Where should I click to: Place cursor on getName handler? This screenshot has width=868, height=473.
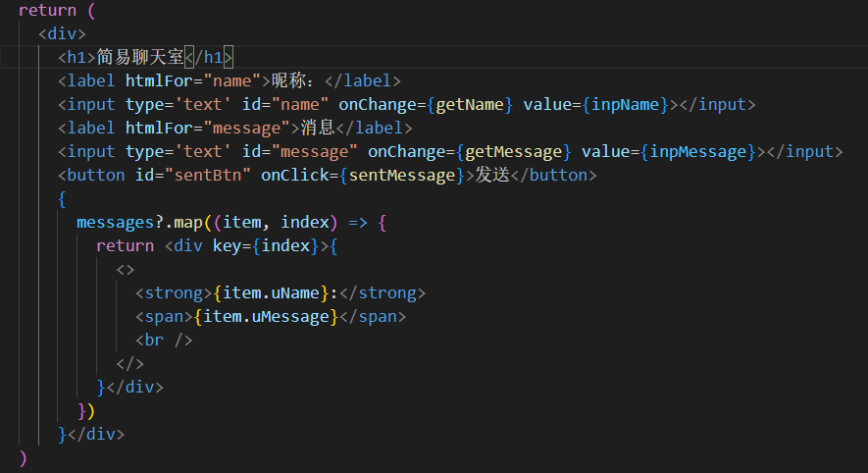pos(470,105)
